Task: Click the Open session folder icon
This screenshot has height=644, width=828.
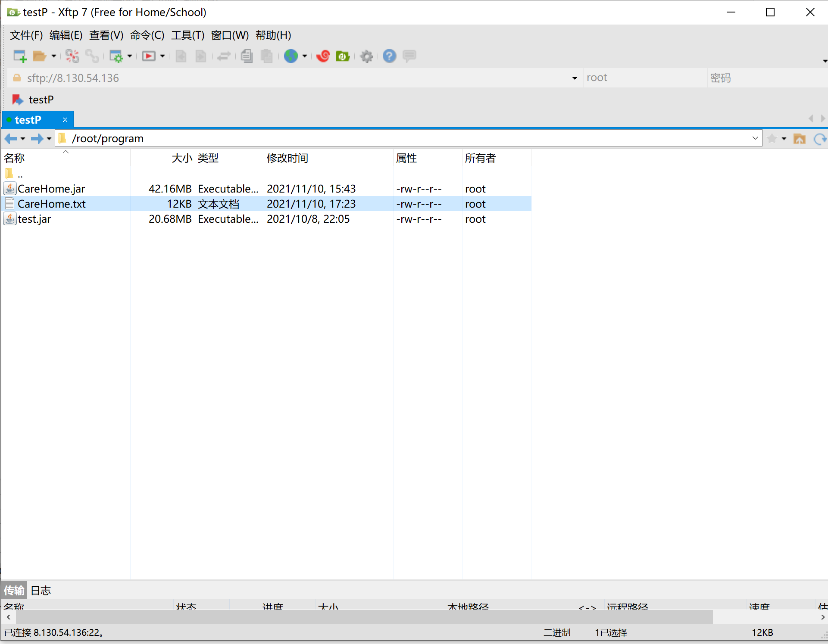Action: (40, 56)
